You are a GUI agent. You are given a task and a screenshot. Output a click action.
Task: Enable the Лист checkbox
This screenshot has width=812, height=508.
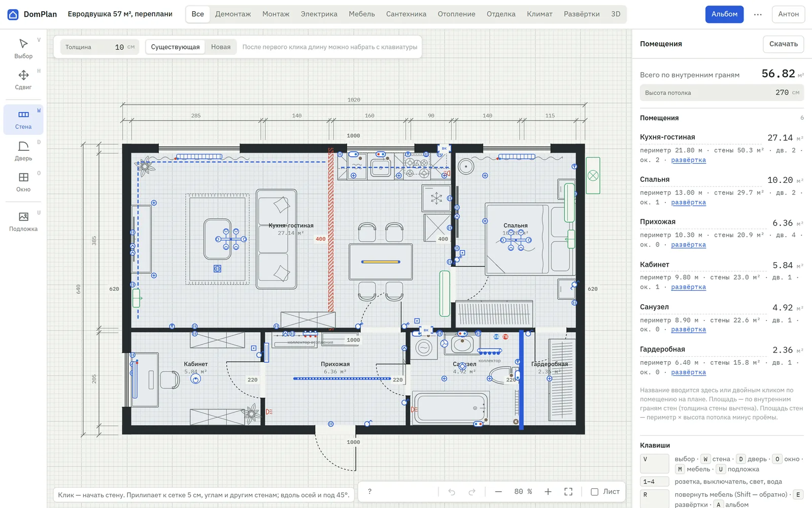click(594, 492)
